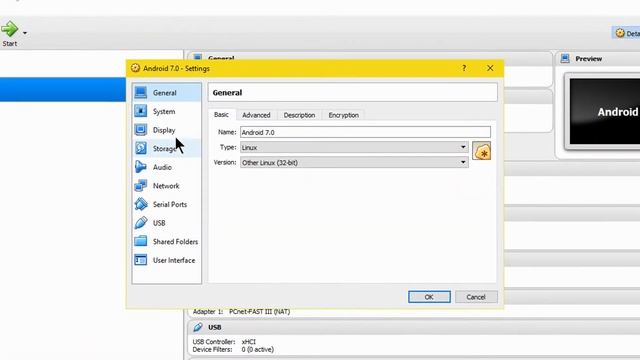
Task: Click the User Interface window icon
Action: pyautogui.click(x=141, y=260)
